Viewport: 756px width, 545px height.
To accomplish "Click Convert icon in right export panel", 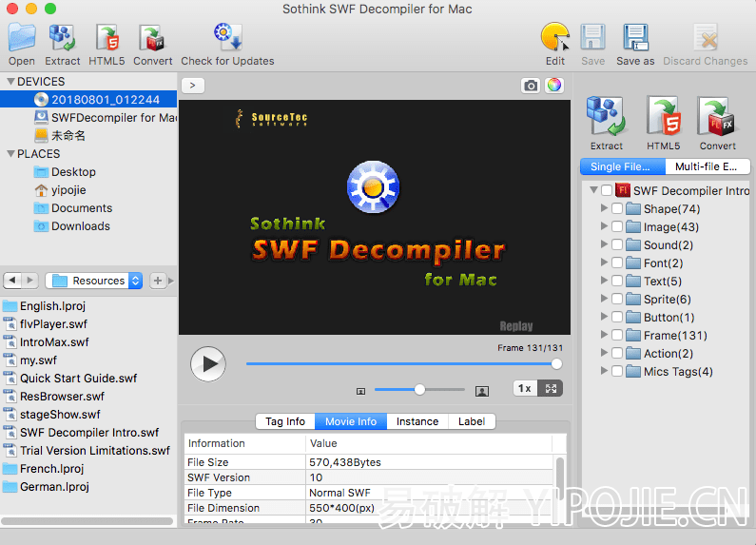I will click(x=717, y=118).
